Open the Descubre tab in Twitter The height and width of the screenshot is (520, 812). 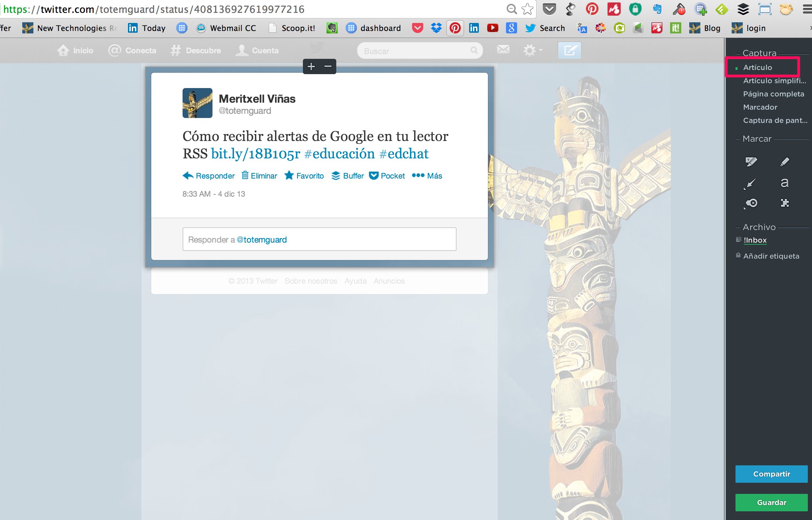196,50
